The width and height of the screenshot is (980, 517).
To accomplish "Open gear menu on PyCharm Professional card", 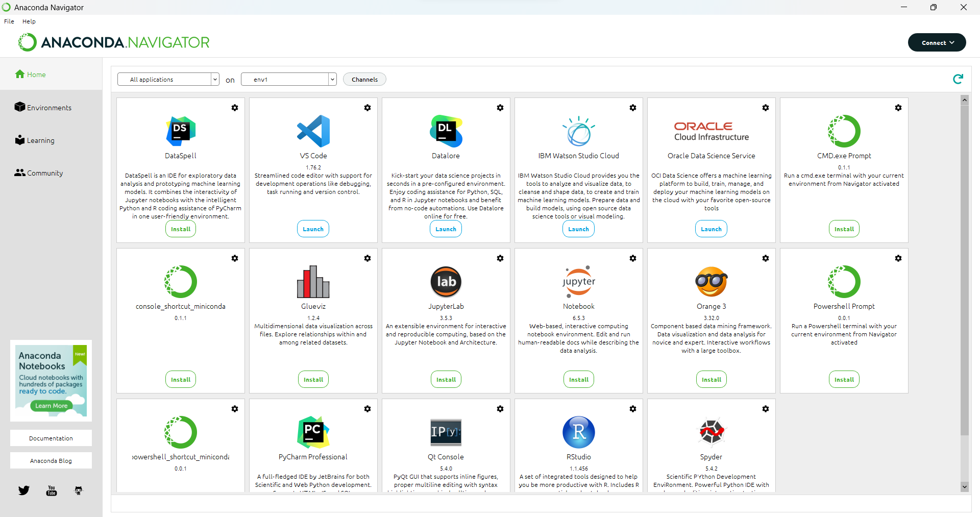I will point(367,409).
